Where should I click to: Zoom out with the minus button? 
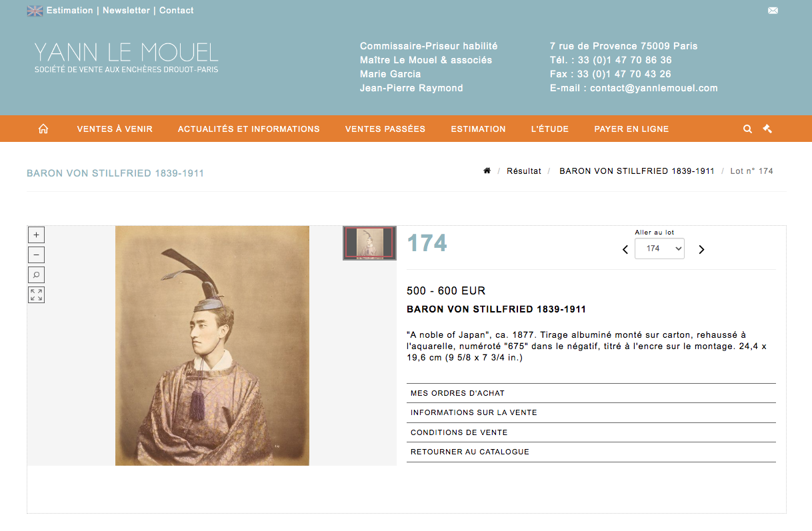click(x=37, y=255)
